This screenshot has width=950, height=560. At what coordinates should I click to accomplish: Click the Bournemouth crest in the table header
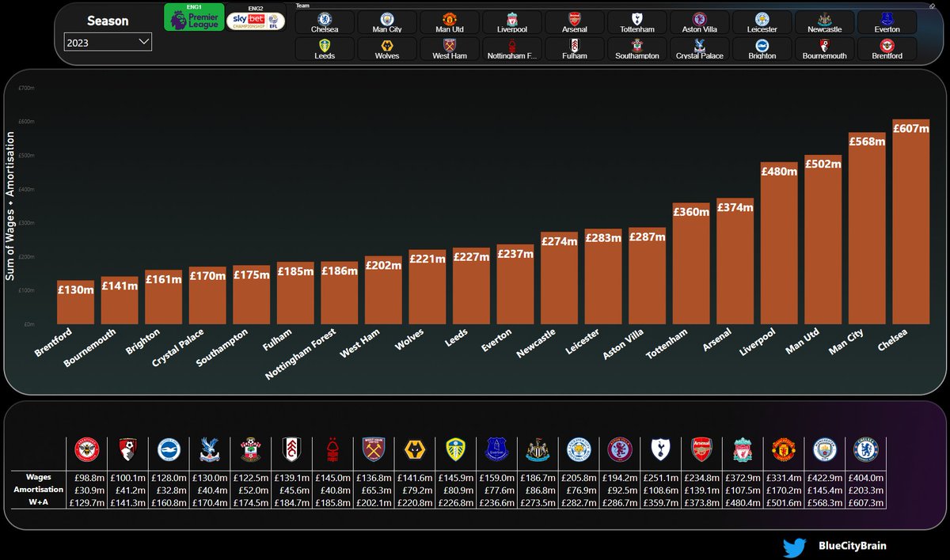tap(127, 450)
